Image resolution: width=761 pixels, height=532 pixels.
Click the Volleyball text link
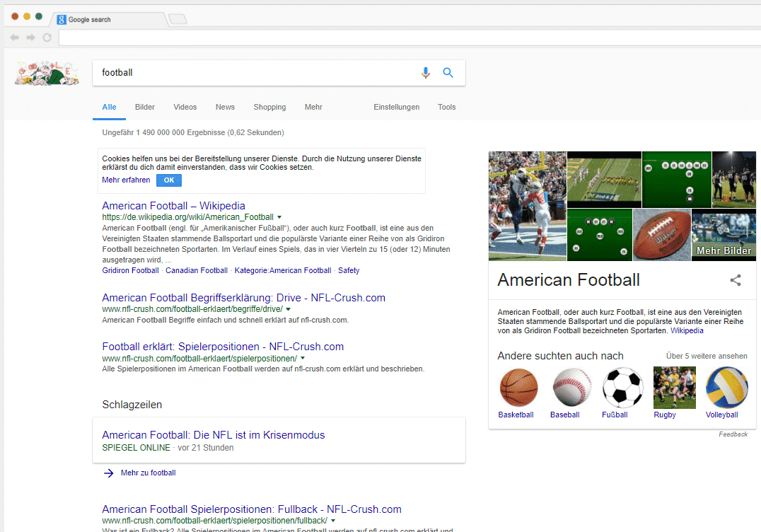721,415
